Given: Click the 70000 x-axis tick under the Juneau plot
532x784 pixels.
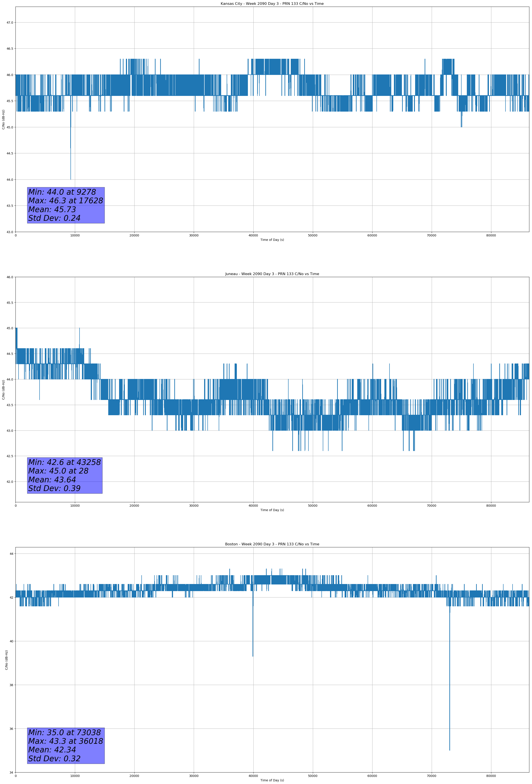Looking at the screenshot, I should (x=431, y=506).
